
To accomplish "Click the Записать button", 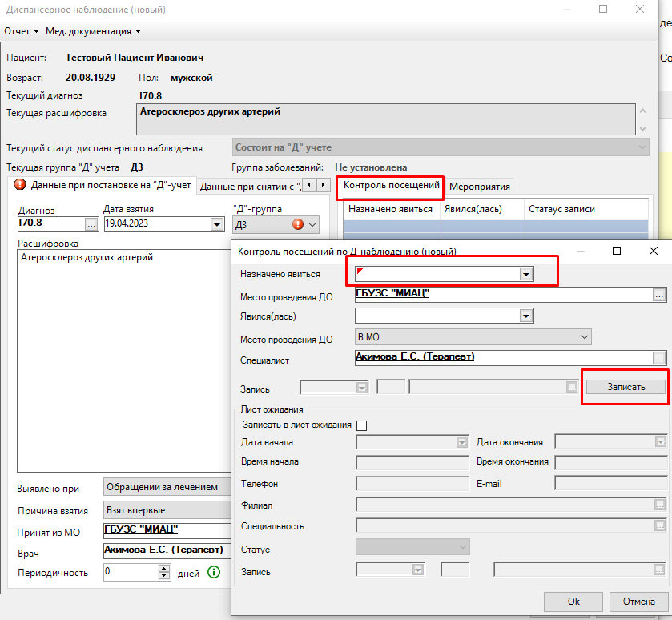I will click(x=626, y=387).
